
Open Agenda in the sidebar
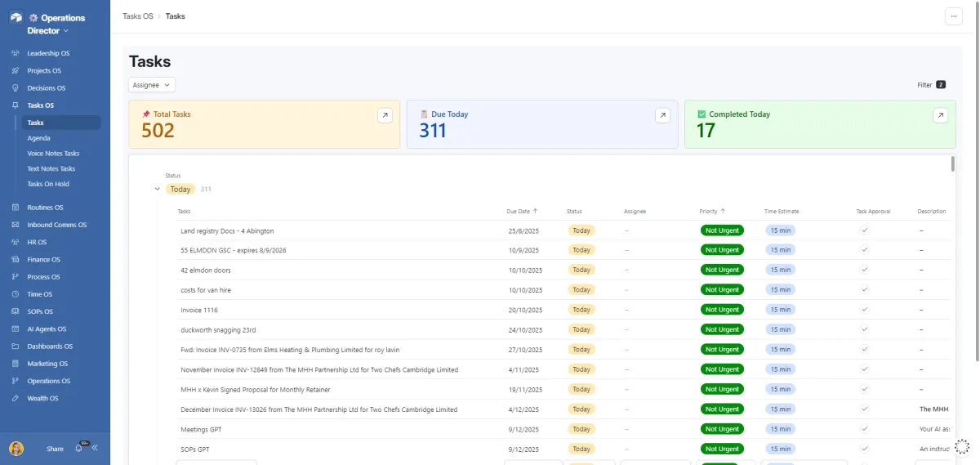[x=39, y=138]
